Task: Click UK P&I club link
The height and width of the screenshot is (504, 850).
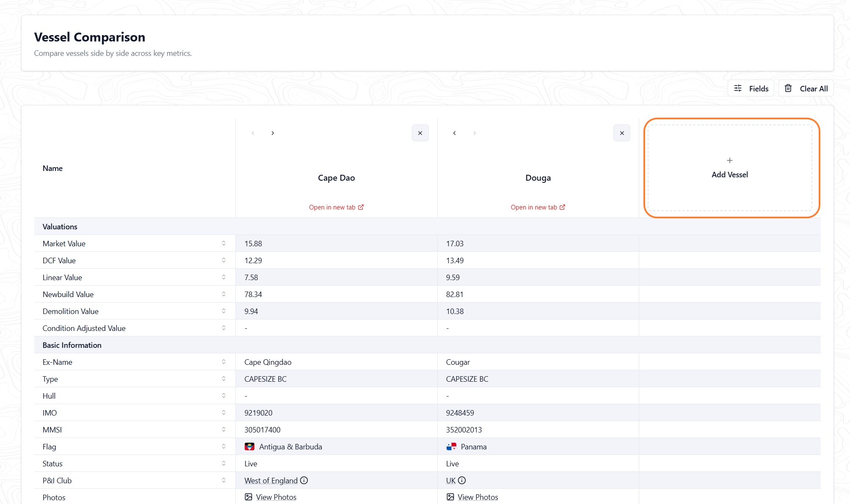Action: click(x=451, y=481)
